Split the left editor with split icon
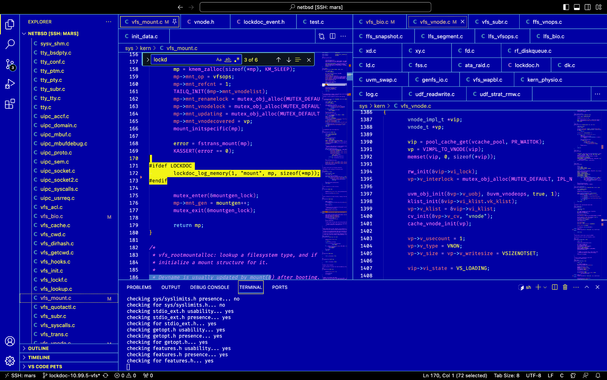 point(333,36)
